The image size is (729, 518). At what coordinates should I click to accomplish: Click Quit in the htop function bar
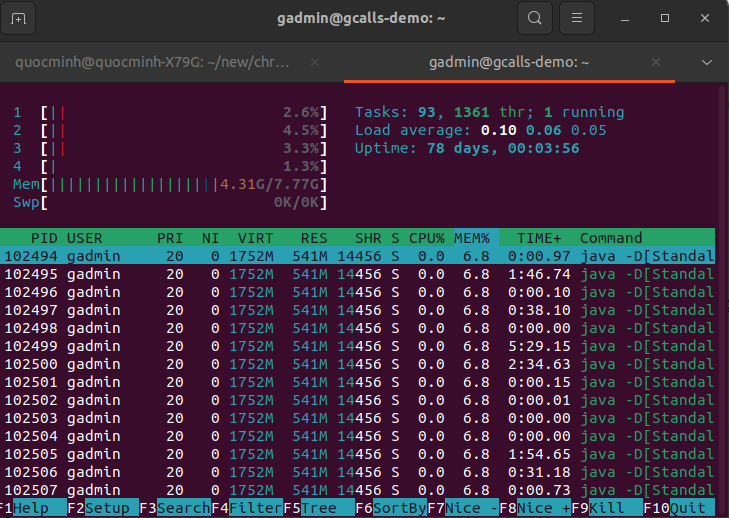(690, 507)
